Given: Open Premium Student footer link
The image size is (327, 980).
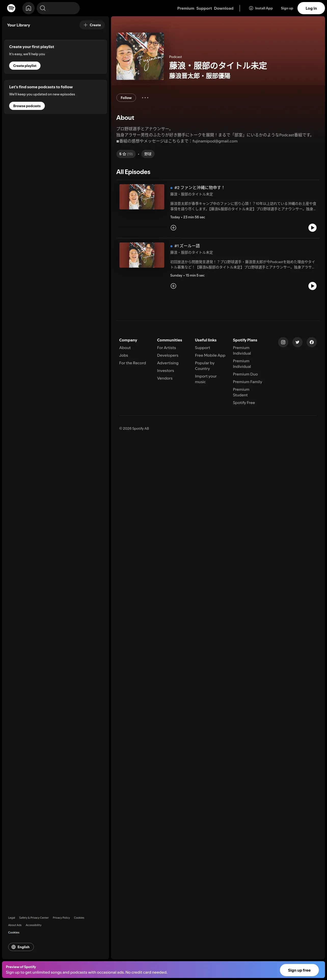Looking at the screenshot, I should (x=241, y=392).
